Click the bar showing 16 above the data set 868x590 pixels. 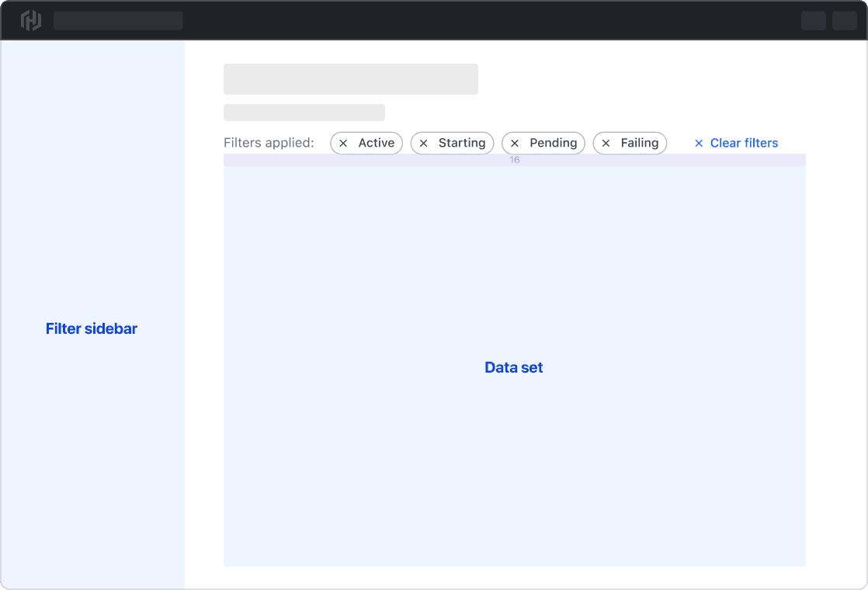pyautogui.click(x=514, y=160)
